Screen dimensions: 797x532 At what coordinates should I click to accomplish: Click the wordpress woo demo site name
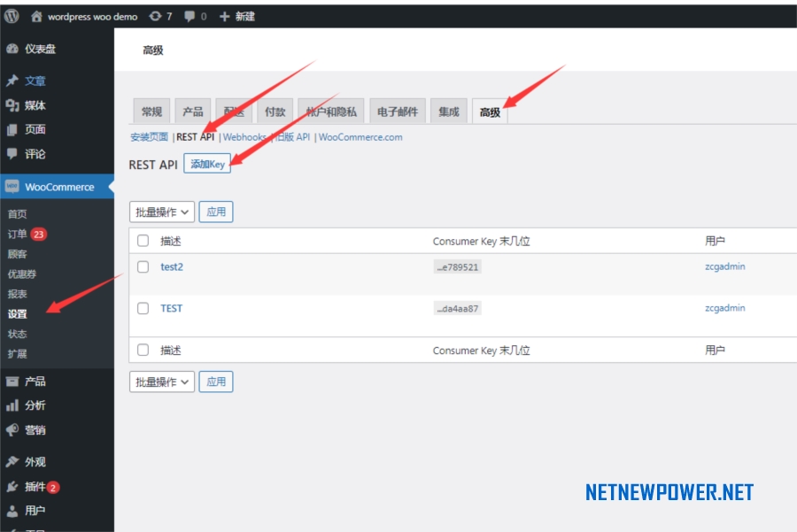click(92, 16)
